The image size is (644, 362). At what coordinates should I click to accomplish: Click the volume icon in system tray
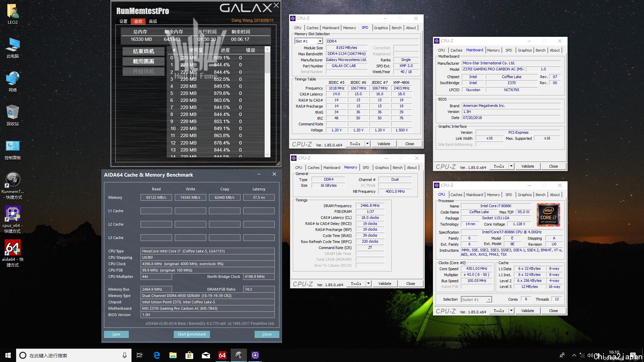point(590,355)
